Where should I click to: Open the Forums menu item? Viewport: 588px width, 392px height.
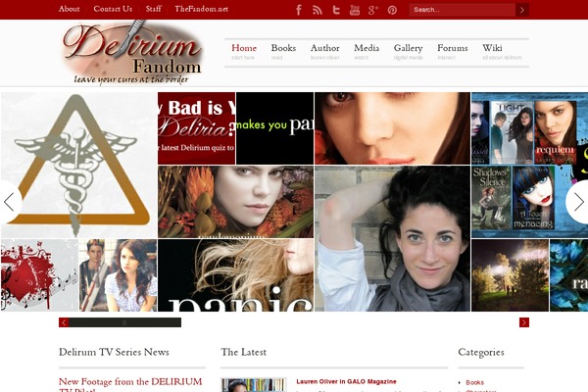pyautogui.click(x=453, y=52)
